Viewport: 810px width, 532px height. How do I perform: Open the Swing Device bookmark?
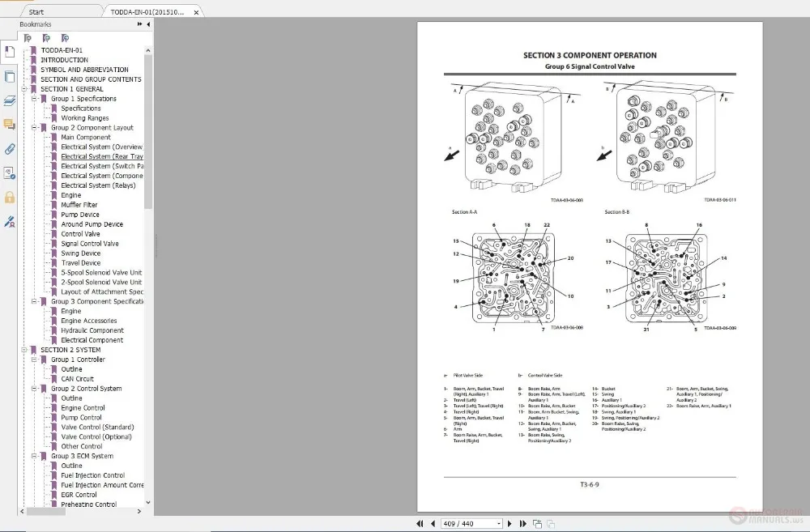tap(80, 253)
